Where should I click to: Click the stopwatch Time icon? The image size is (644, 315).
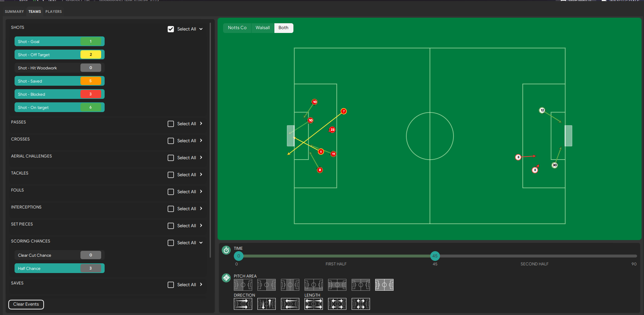coord(226,250)
